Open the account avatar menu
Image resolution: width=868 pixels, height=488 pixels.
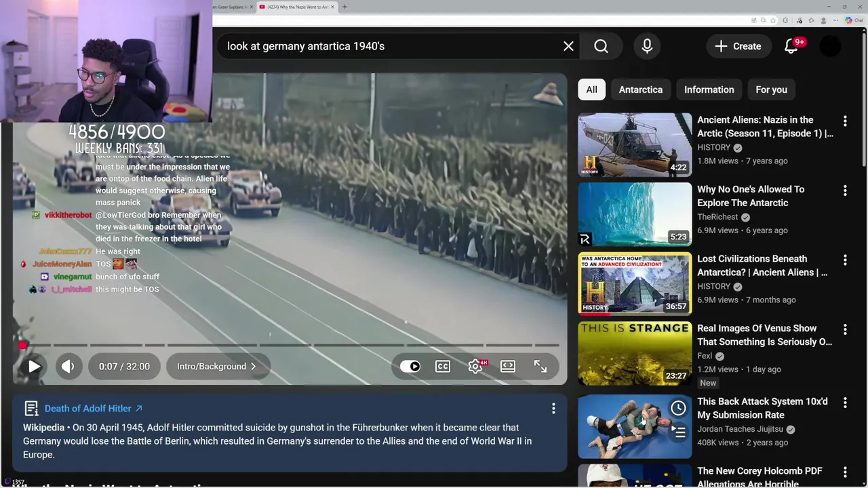coord(831,46)
